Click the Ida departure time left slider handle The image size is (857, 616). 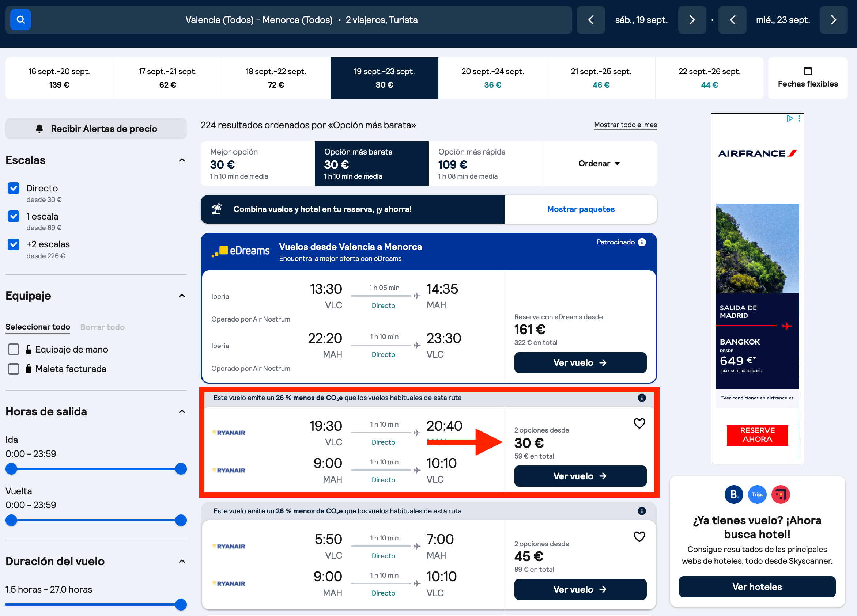click(x=11, y=469)
